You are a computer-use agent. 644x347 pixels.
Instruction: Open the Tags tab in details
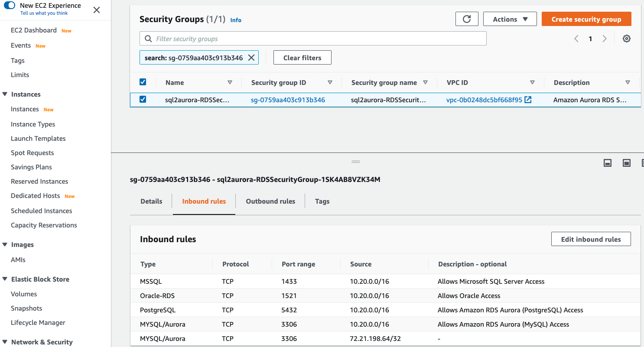(x=322, y=201)
